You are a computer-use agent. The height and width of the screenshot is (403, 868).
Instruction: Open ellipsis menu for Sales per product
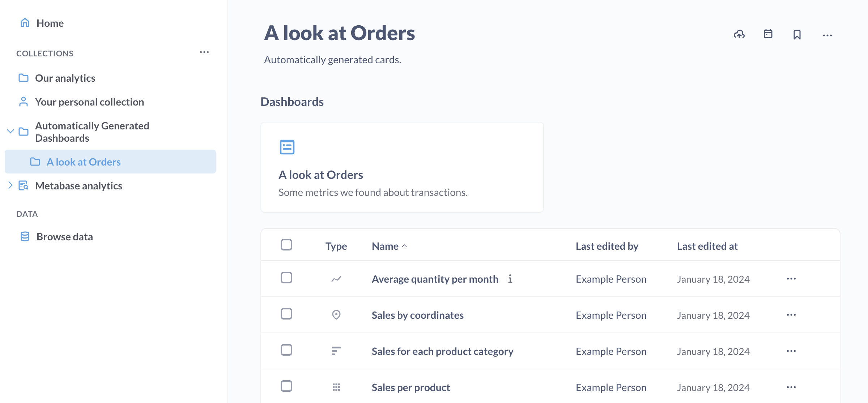(x=791, y=387)
